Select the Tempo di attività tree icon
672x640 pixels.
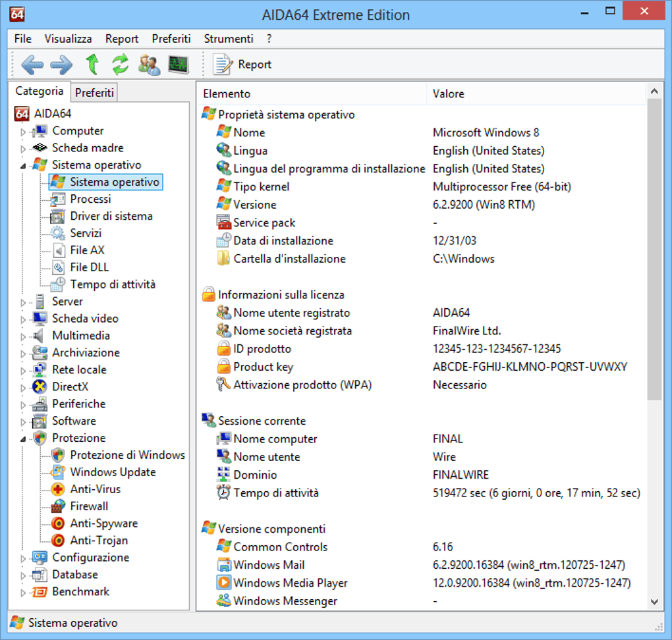click(x=58, y=284)
